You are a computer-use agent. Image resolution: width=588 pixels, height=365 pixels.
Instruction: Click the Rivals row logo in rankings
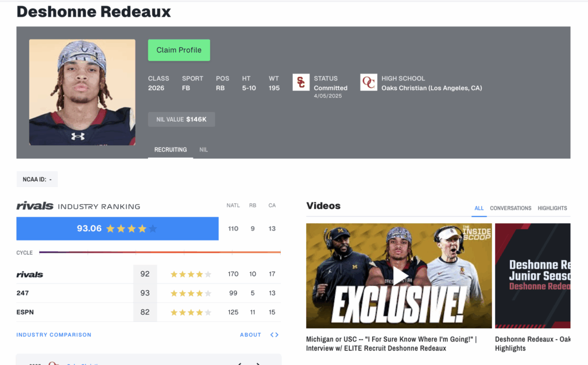pyautogui.click(x=30, y=274)
